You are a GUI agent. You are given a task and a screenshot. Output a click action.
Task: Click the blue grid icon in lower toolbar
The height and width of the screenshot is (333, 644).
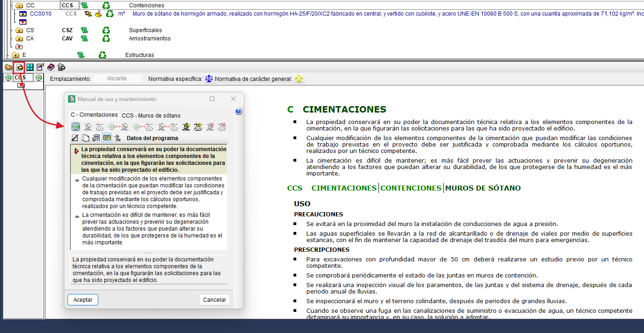click(x=29, y=67)
